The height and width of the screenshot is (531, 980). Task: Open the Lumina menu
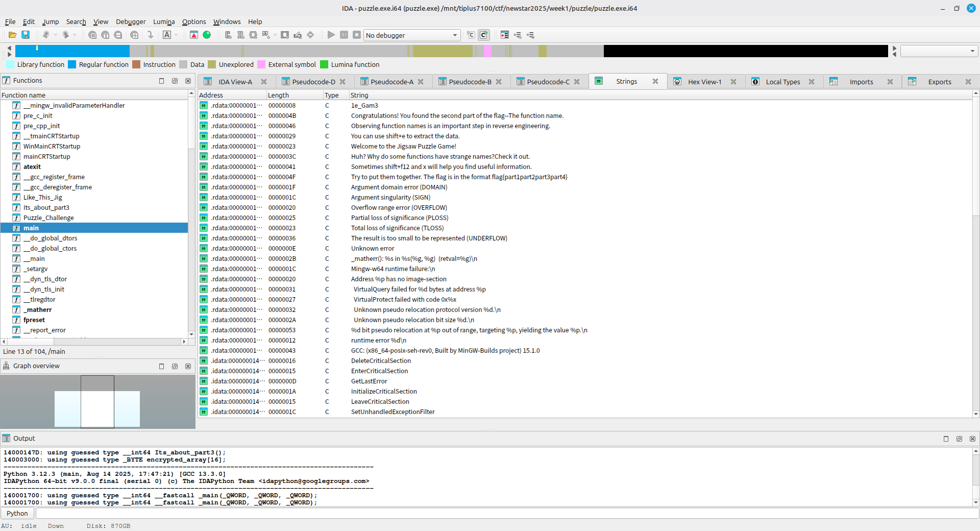(163, 21)
